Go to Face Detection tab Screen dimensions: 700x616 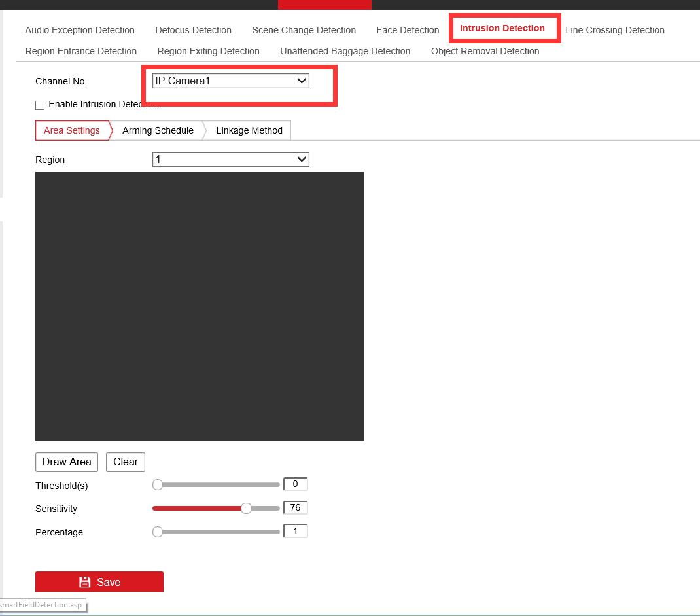point(408,30)
